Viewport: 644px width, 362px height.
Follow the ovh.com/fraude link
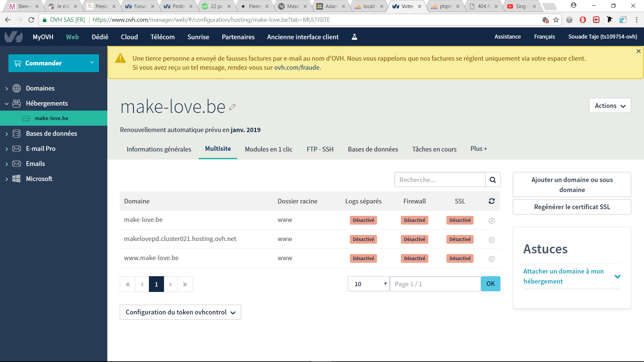297,67
